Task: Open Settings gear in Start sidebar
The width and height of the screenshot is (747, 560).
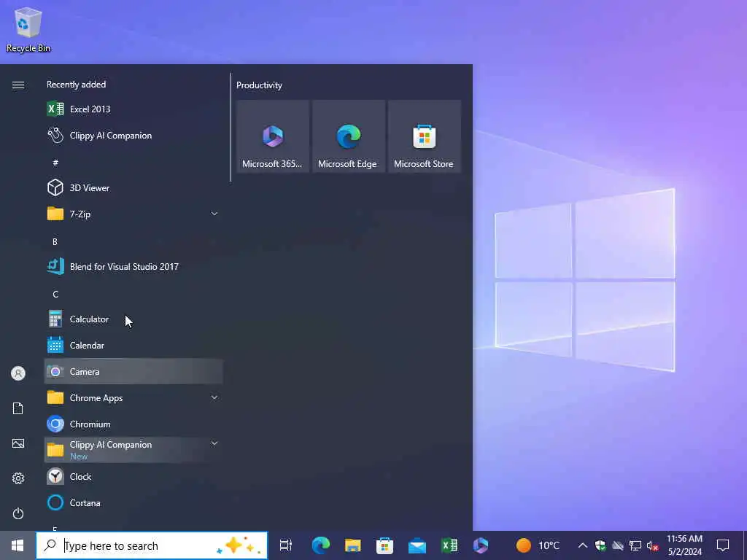Action: pos(18,478)
